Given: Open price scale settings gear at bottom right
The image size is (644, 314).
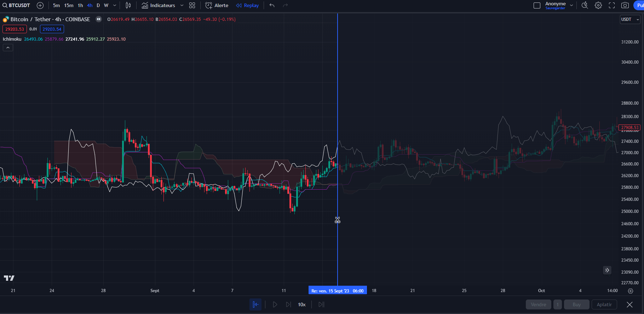Looking at the screenshot, I should point(631,291).
